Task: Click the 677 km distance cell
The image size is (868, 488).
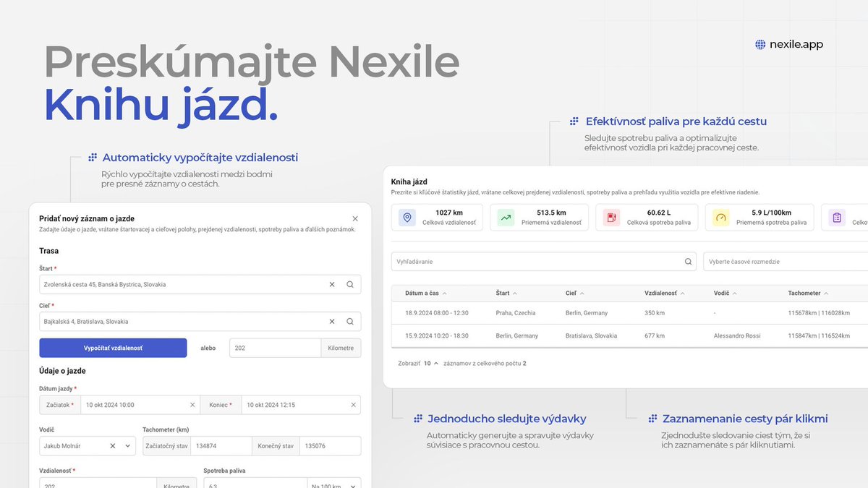Action: point(655,335)
